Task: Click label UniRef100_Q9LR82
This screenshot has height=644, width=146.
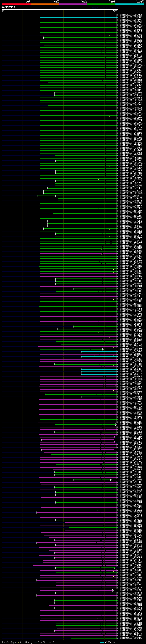Action: point(131,35)
